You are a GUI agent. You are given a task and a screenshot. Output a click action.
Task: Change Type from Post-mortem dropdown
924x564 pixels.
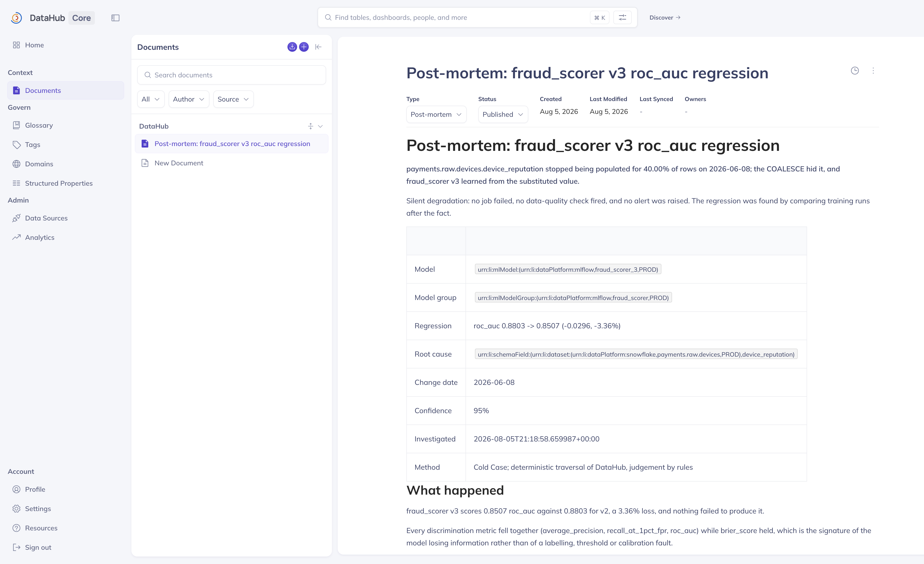(436, 114)
